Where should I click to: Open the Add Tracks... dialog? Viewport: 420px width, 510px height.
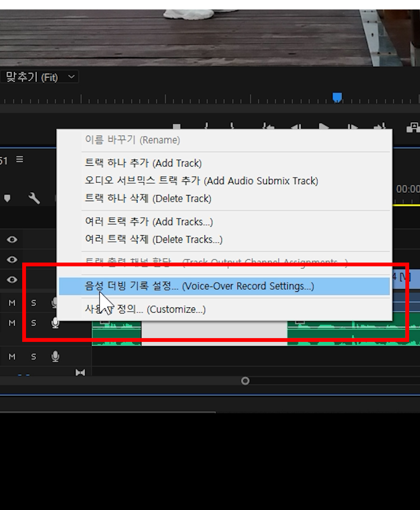click(224, 222)
